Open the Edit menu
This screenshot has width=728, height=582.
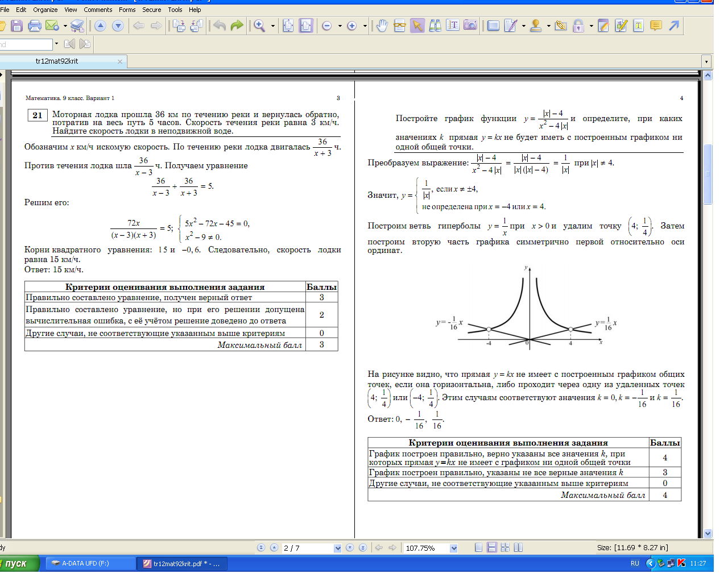tap(21, 10)
